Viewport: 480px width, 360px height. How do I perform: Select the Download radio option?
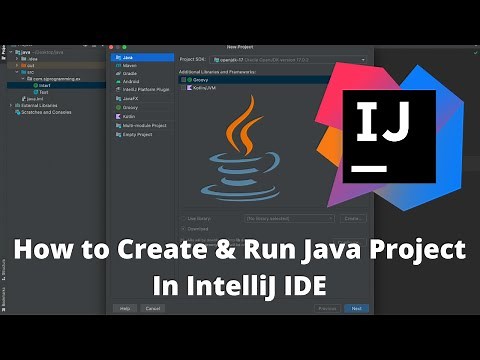[183, 229]
